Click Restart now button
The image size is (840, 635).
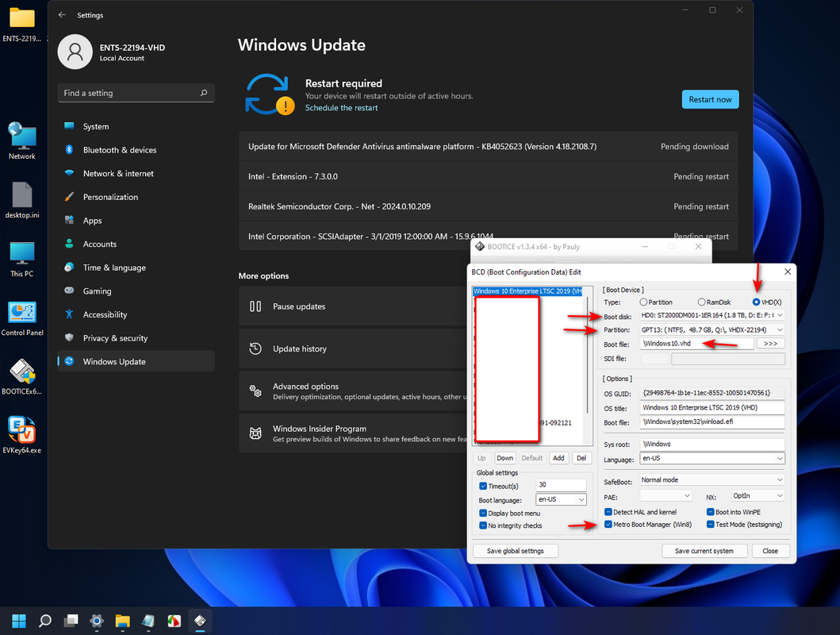coord(710,99)
